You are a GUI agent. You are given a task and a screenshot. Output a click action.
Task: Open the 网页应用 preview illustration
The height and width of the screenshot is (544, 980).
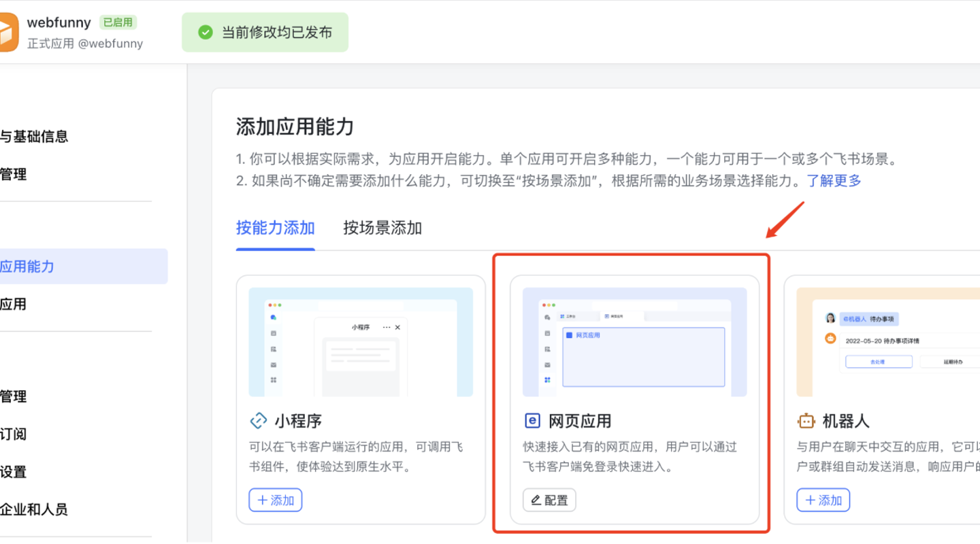[635, 342]
